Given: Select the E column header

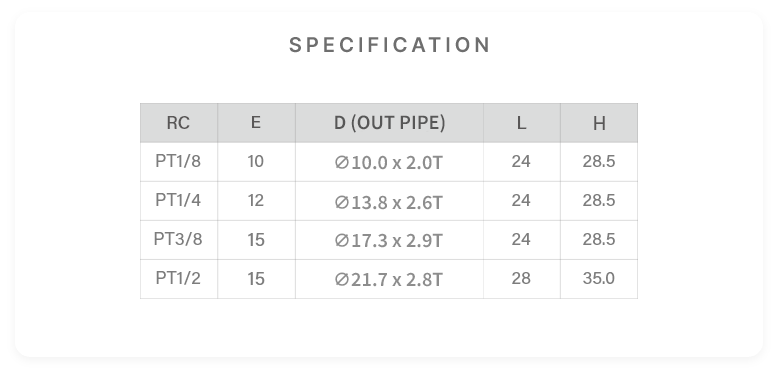Looking at the screenshot, I should [256, 122].
